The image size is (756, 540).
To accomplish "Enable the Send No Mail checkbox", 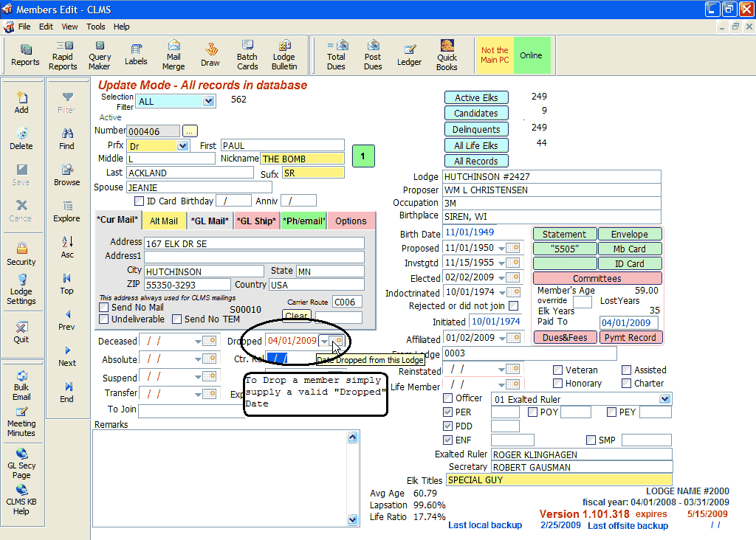I will point(104,308).
